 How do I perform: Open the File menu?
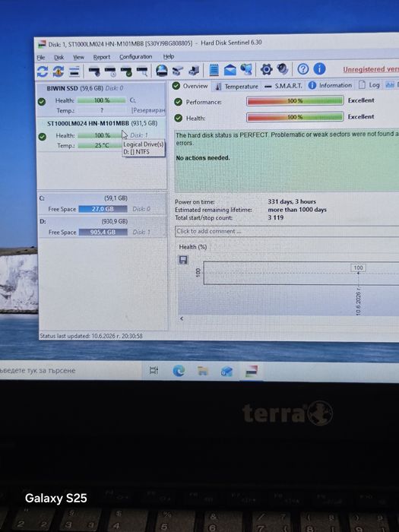pyautogui.click(x=41, y=57)
